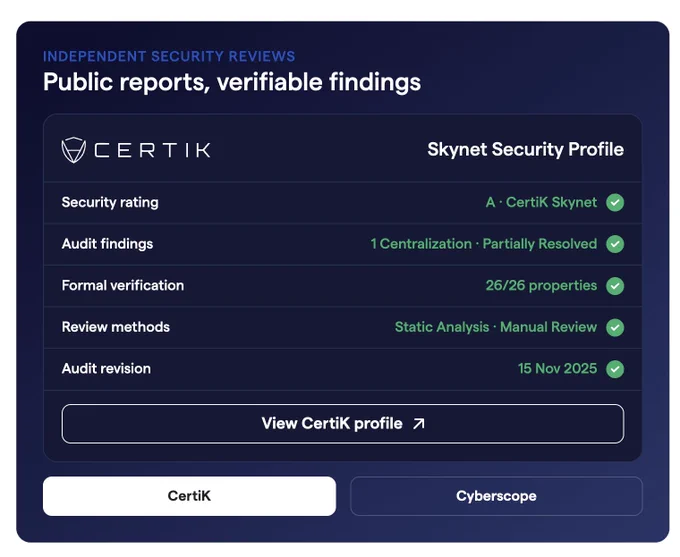Click the green check beside Audit revision
The width and height of the screenshot is (680, 557).
tap(615, 369)
